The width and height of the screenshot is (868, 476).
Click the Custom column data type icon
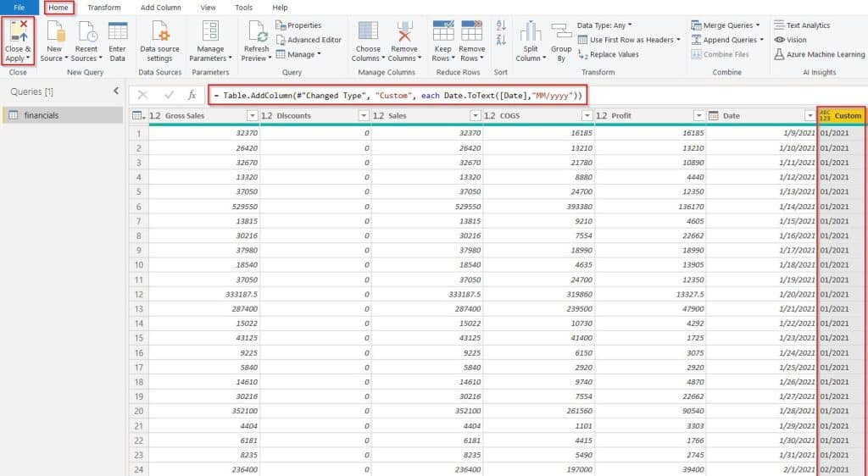(x=825, y=115)
